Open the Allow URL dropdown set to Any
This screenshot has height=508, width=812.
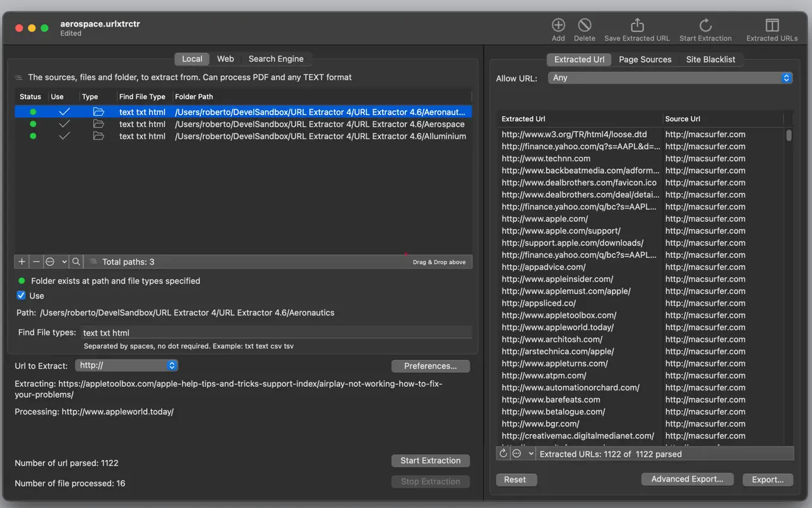670,78
